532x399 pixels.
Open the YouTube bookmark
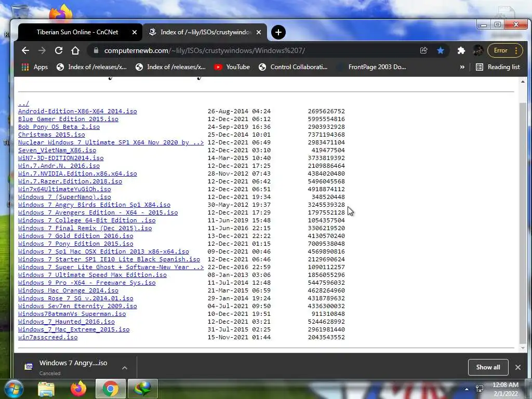coord(232,67)
